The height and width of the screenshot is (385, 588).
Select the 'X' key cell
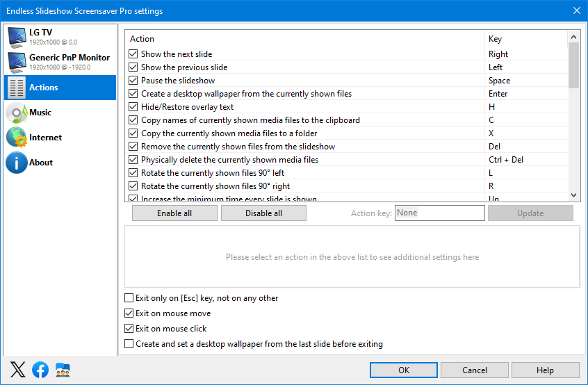coord(526,133)
